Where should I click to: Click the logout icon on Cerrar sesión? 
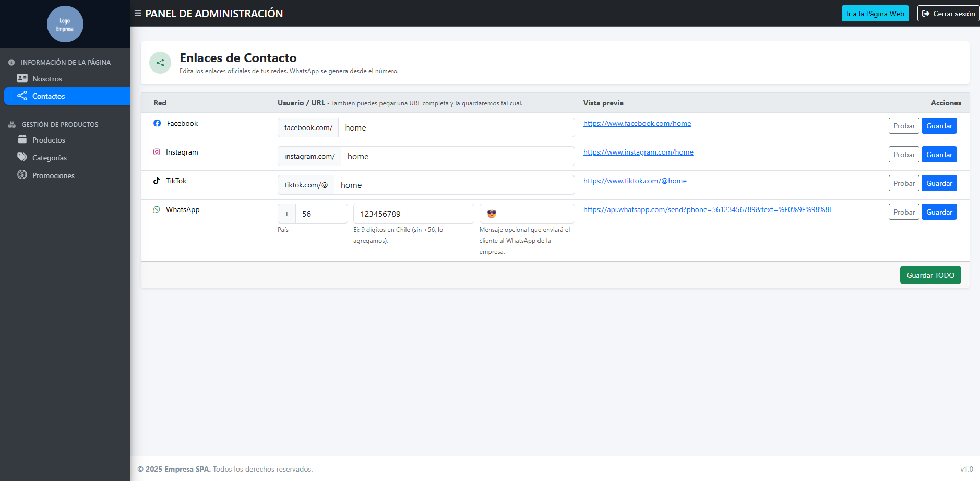(926, 13)
